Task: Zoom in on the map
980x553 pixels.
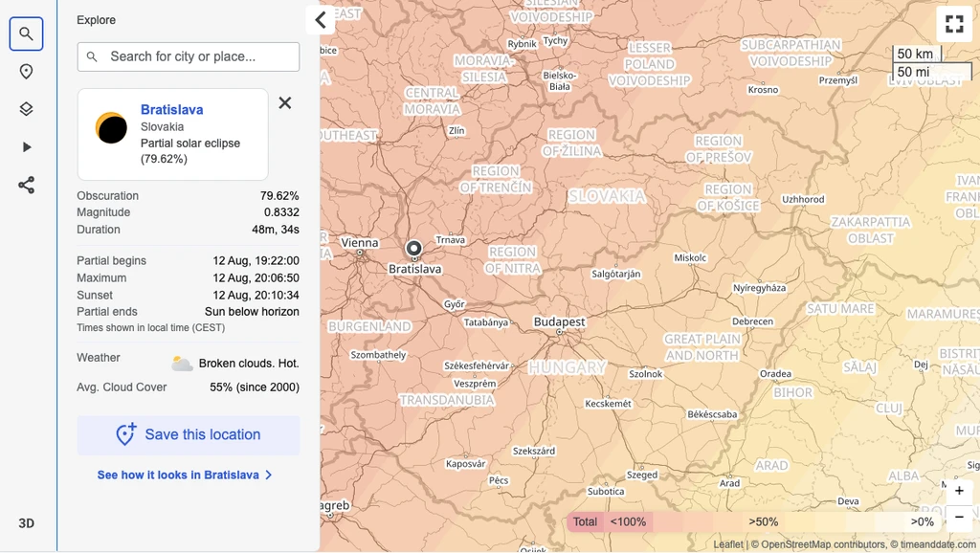Action: (x=959, y=491)
